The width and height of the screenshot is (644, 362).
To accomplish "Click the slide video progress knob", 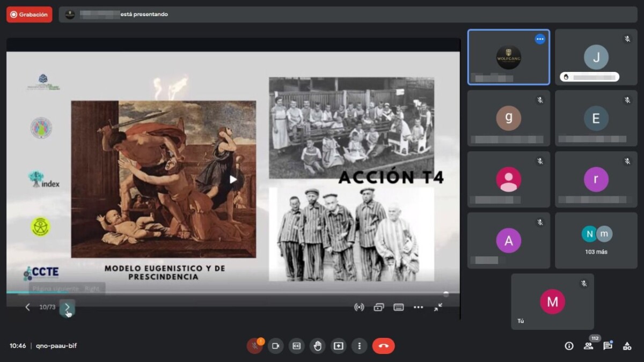I will pyautogui.click(x=446, y=293).
